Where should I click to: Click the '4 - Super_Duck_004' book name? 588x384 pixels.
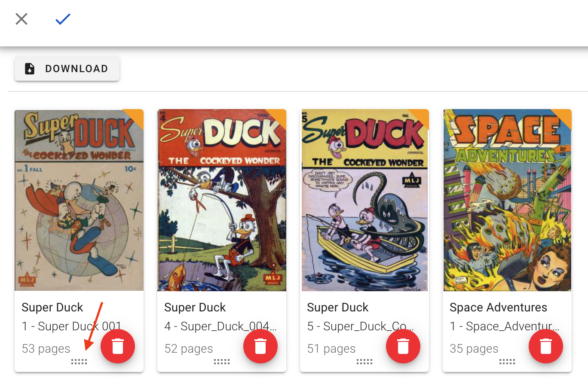[220, 326]
